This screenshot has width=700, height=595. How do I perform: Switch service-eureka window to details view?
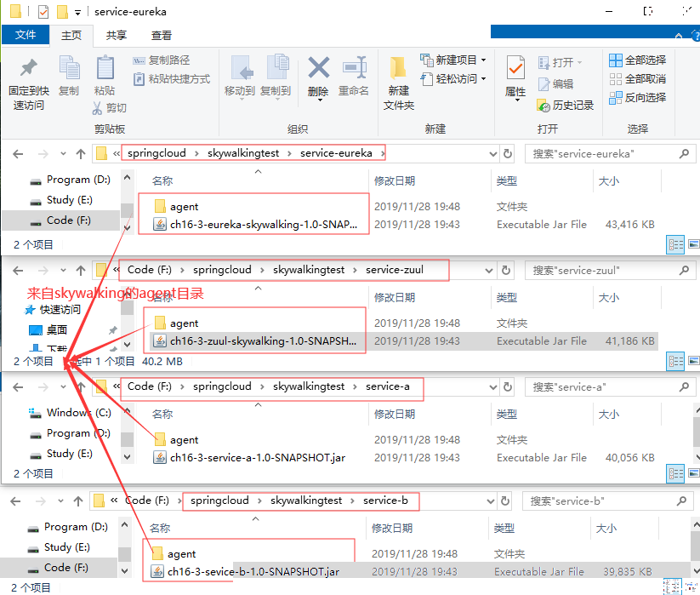point(675,244)
